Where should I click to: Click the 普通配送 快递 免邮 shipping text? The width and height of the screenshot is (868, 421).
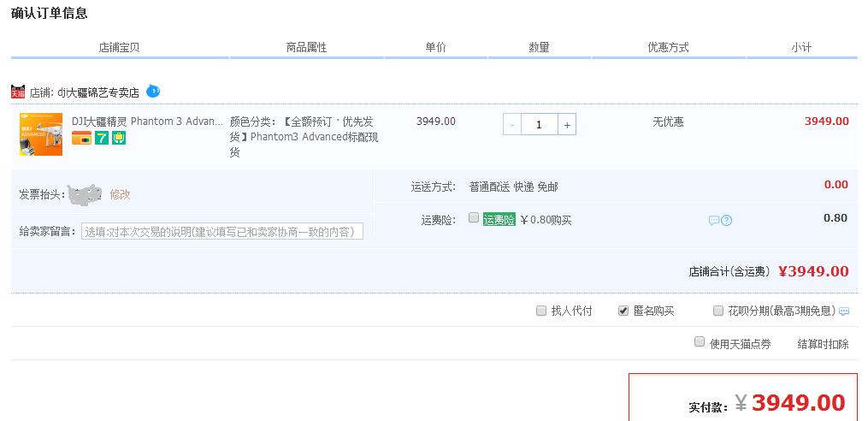(x=514, y=187)
